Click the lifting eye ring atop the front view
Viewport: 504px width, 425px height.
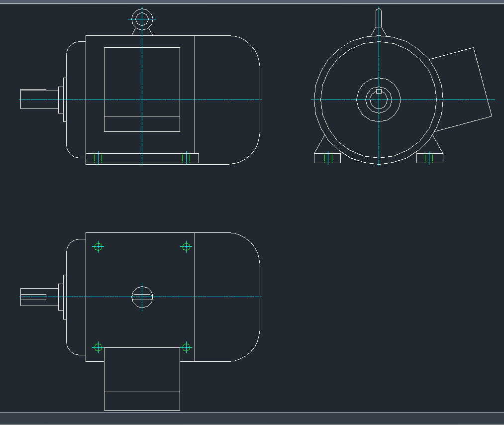coord(142,19)
